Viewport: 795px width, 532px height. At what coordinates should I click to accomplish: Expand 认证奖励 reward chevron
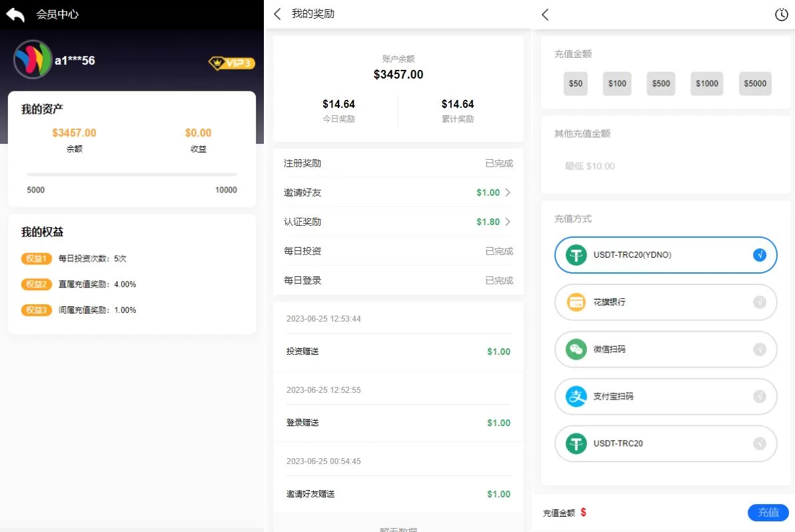click(x=508, y=222)
